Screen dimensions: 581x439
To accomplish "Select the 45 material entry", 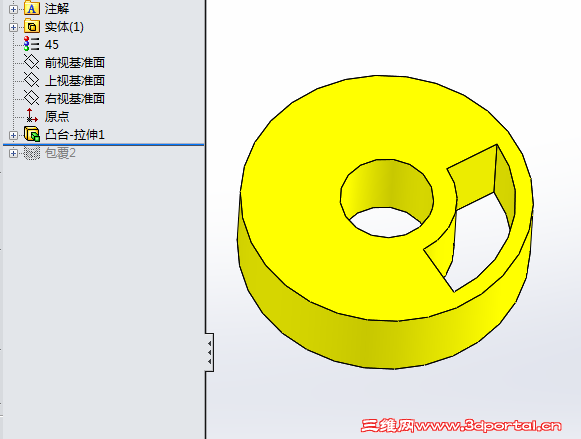I will (x=52, y=44).
